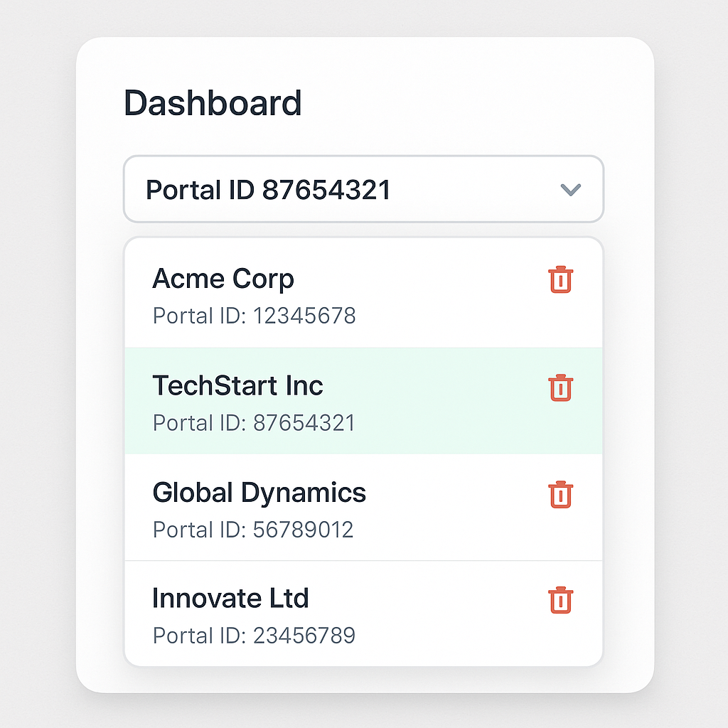Click inside the portal selector field
This screenshot has width=728, height=728.
tap(320, 189)
